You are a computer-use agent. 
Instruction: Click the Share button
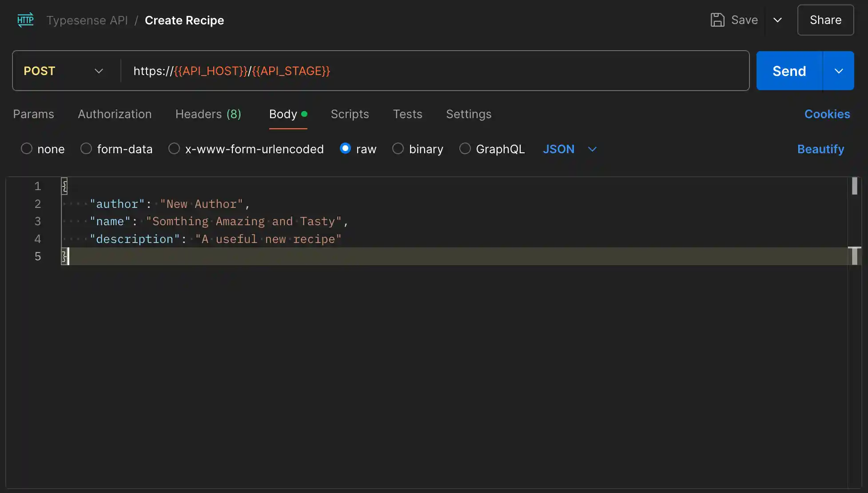825,20
